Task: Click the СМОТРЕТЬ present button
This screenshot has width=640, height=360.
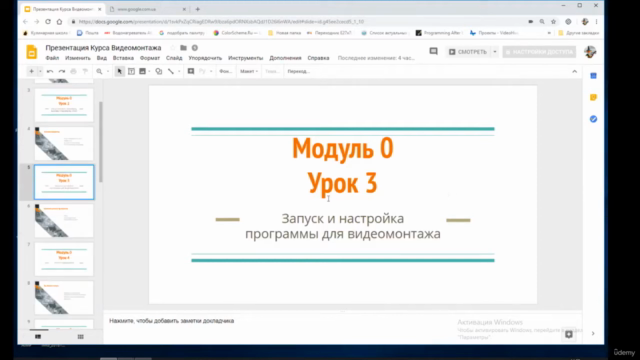Action: (468, 52)
